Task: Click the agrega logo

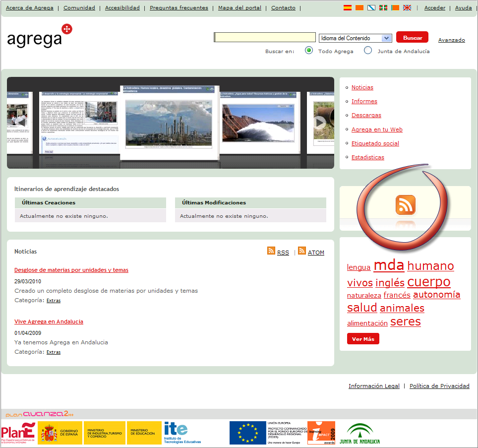Action: click(39, 36)
